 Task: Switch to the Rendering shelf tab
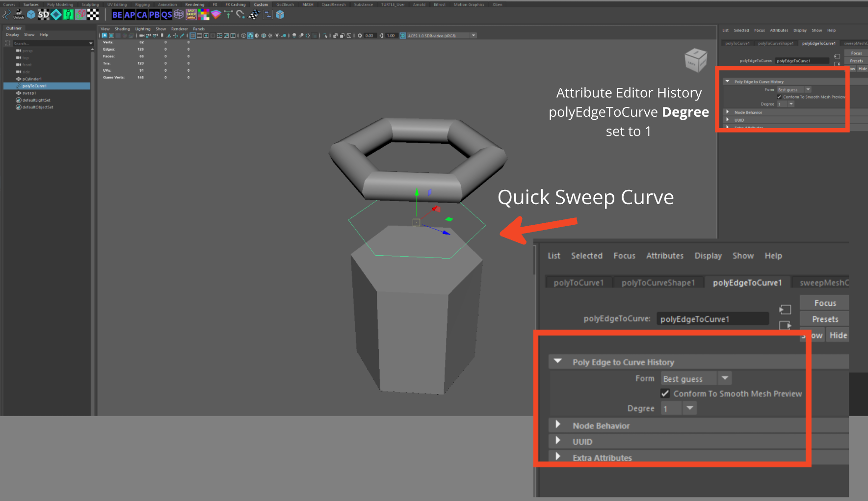[194, 4]
